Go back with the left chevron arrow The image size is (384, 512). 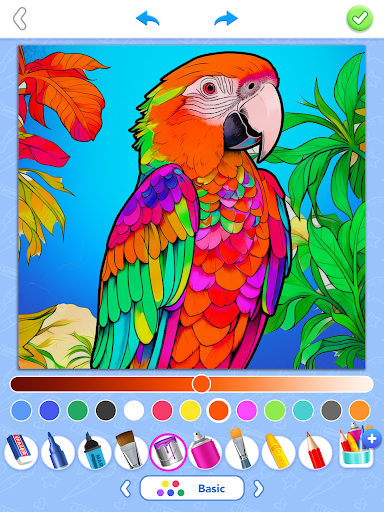point(20,19)
